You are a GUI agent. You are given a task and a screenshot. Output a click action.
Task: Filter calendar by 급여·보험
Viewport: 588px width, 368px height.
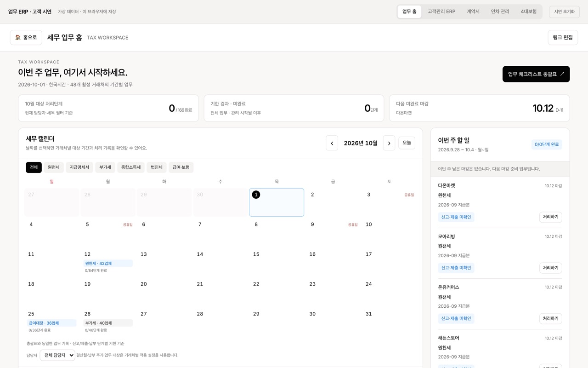point(181,167)
